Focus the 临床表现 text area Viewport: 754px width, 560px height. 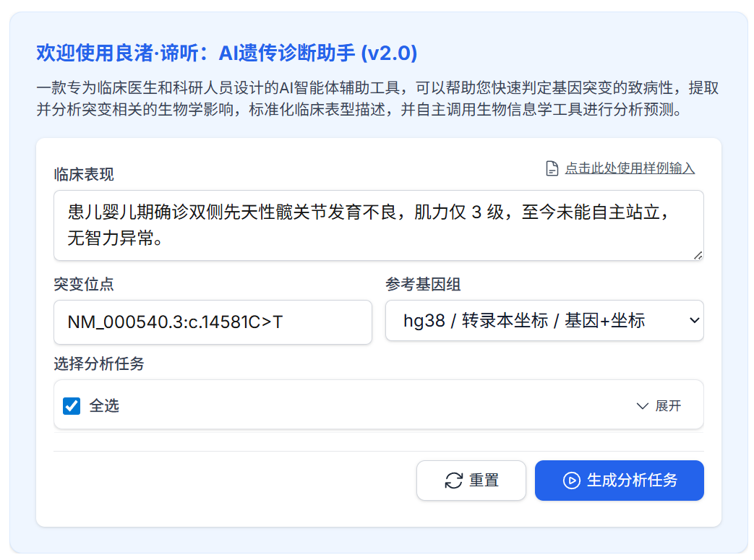378,225
